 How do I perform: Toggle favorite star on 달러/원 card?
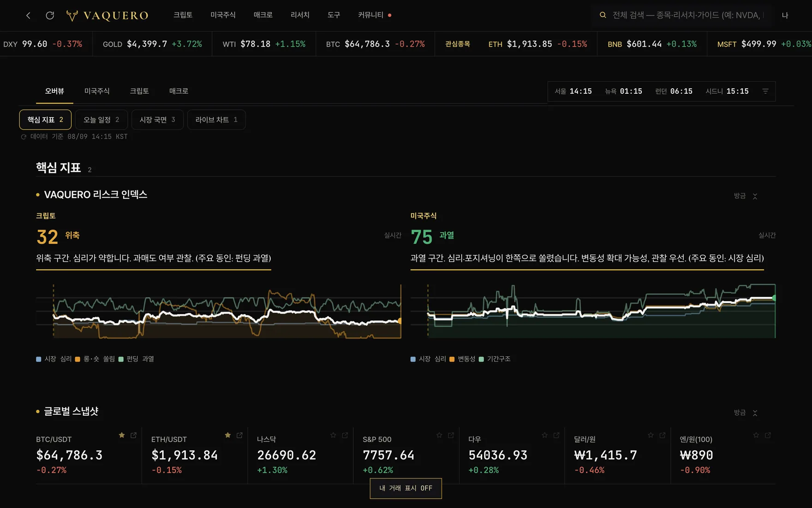[x=651, y=435]
